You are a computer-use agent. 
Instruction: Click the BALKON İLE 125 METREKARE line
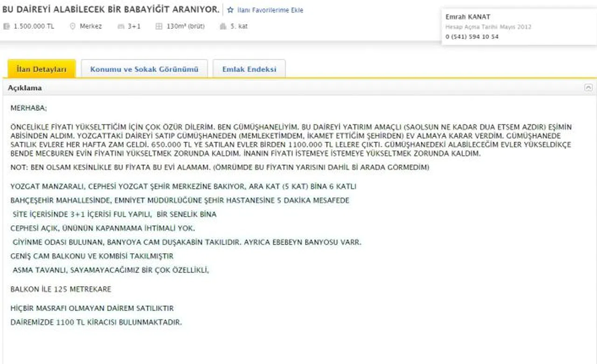coord(61,289)
